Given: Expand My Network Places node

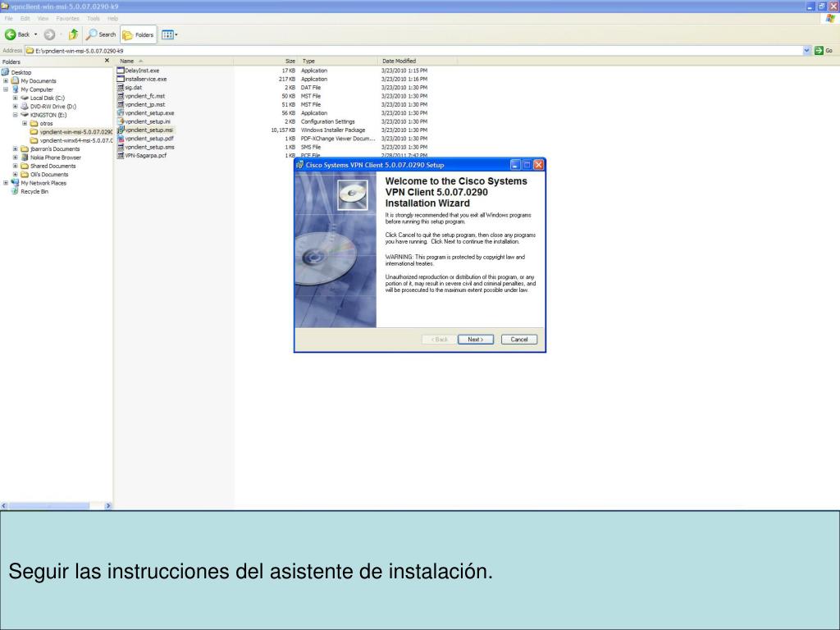Looking at the screenshot, I should pos(6,183).
